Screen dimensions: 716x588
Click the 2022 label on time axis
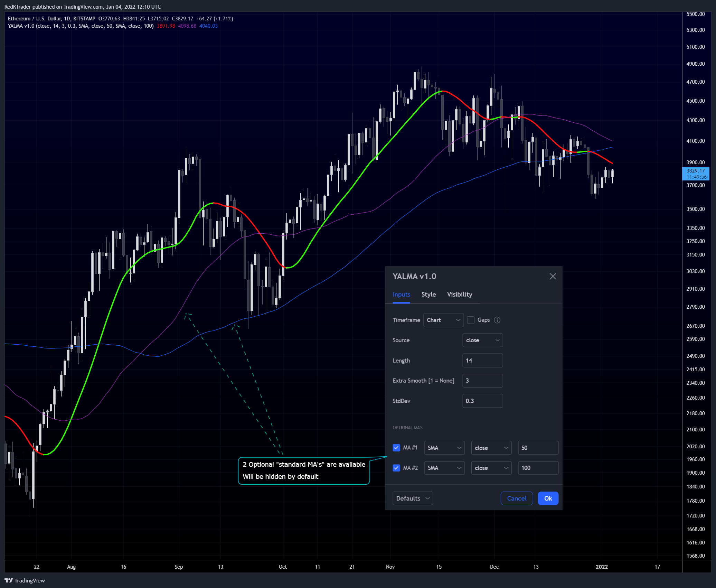(x=602, y=567)
